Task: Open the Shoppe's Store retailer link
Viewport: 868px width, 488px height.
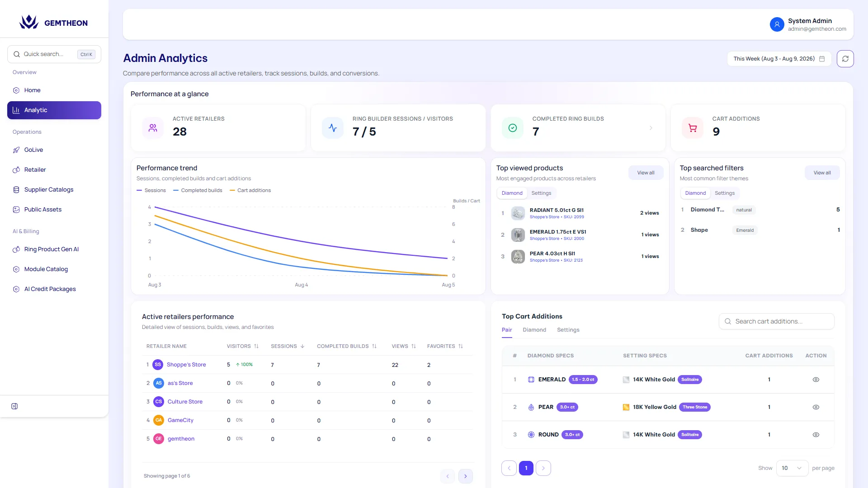Action: (186, 365)
